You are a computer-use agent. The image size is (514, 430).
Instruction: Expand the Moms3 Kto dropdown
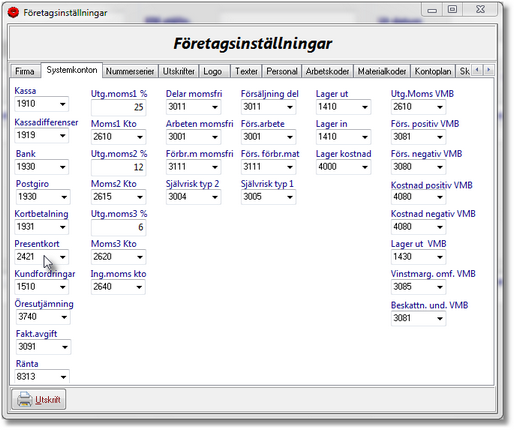coord(140,257)
